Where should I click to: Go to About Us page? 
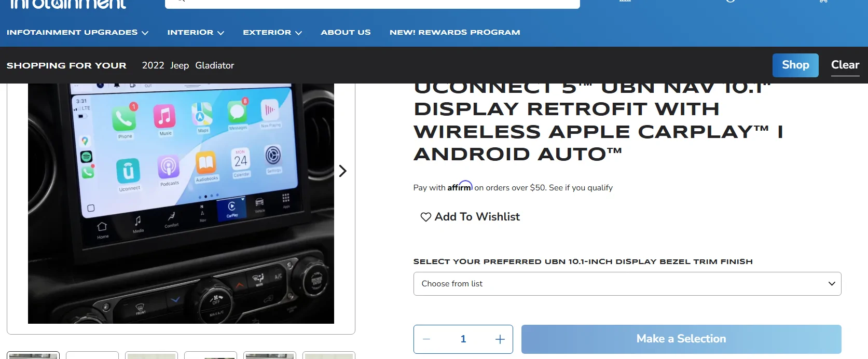pos(346,32)
